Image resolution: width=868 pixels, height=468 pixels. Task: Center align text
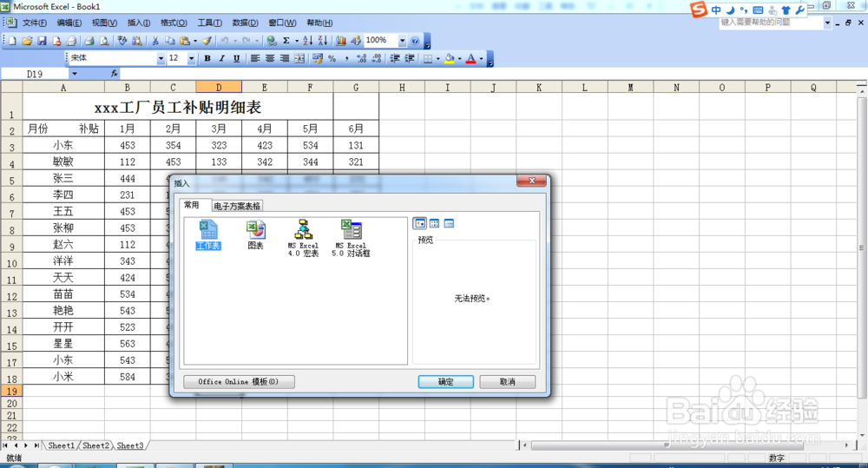pos(270,58)
